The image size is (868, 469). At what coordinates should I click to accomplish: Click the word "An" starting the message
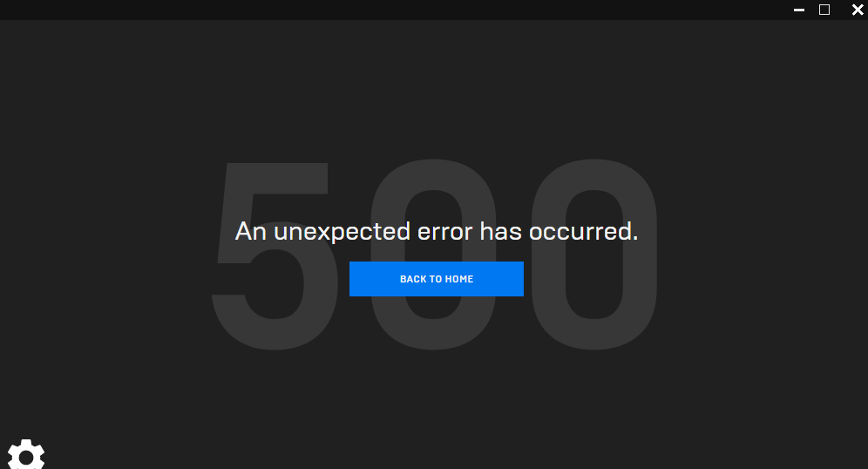[x=251, y=232]
